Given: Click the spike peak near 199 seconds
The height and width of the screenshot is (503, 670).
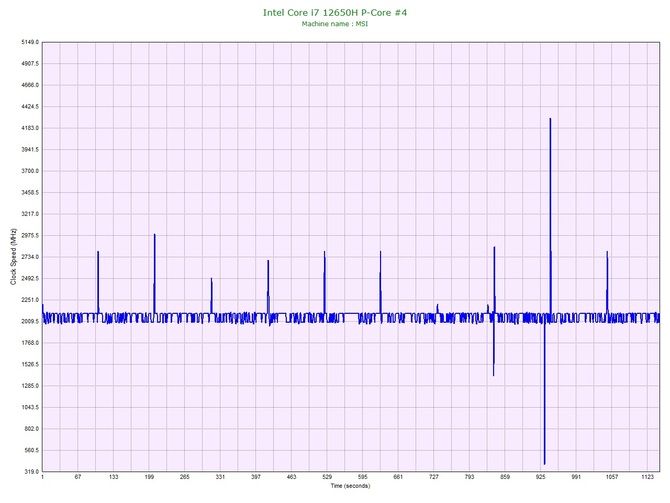Looking at the screenshot, I should click(154, 235).
